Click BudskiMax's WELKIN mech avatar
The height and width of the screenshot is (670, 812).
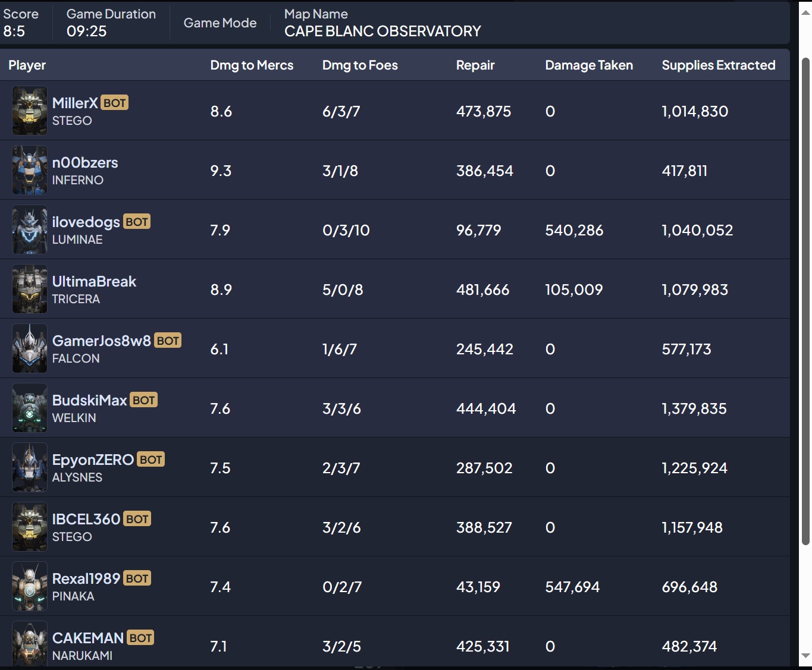coord(30,408)
